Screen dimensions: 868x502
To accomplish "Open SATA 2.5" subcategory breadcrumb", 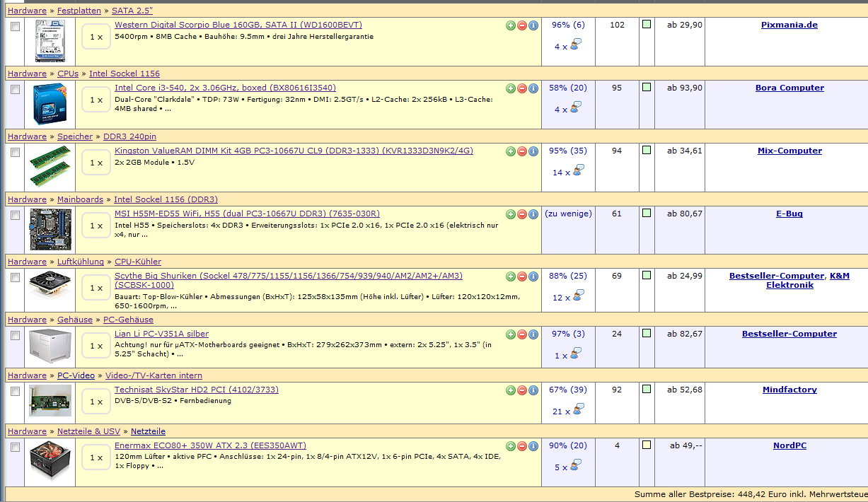I will pyautogui.click(x=132, y=11).
